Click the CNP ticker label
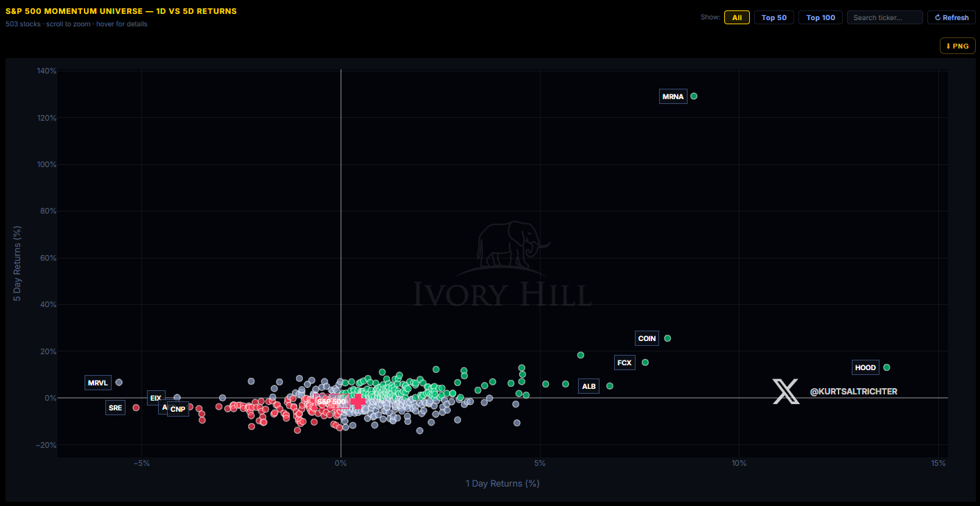This screenshot has height=506, width=980. tap(177, 409)
